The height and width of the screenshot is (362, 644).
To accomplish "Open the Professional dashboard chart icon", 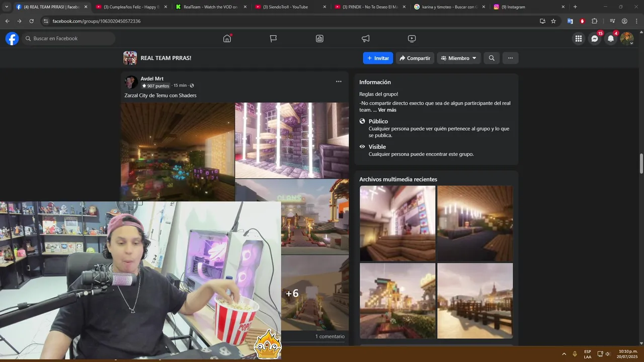I will [x=319, y=38].
